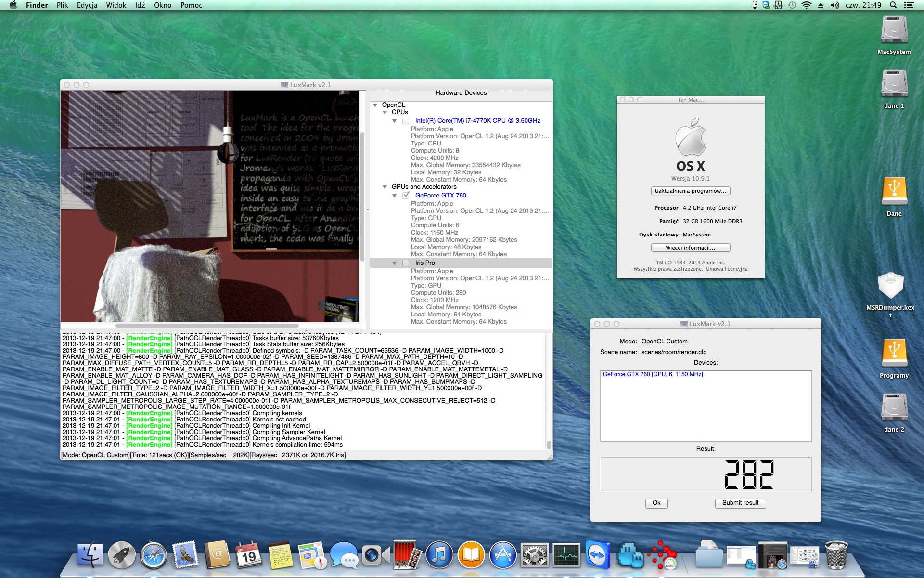
Task: Click Uaktualnienia programów button
Action: [691, 191]
